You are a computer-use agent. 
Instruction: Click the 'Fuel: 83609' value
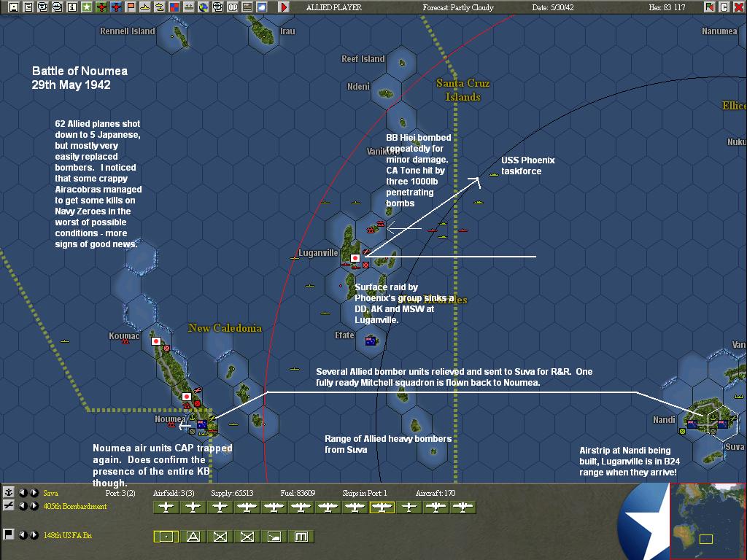pos(298,493)
